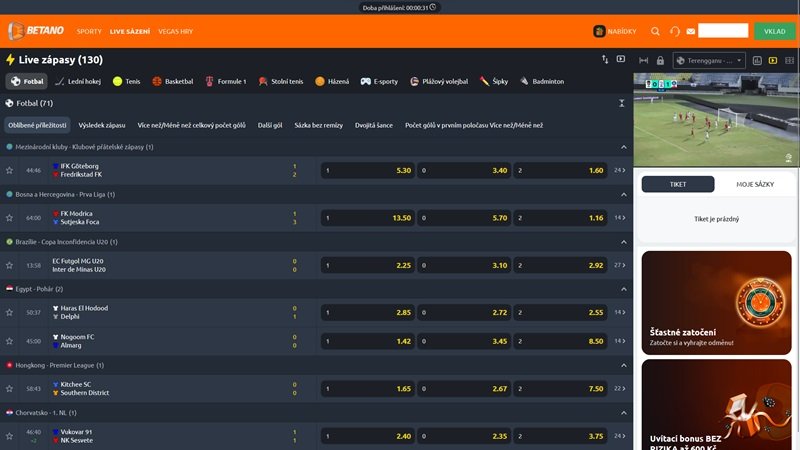This screenshot has width=800, height=450.
Task: Favorite the IFK Göteborg match star
Action: [9, 170]
